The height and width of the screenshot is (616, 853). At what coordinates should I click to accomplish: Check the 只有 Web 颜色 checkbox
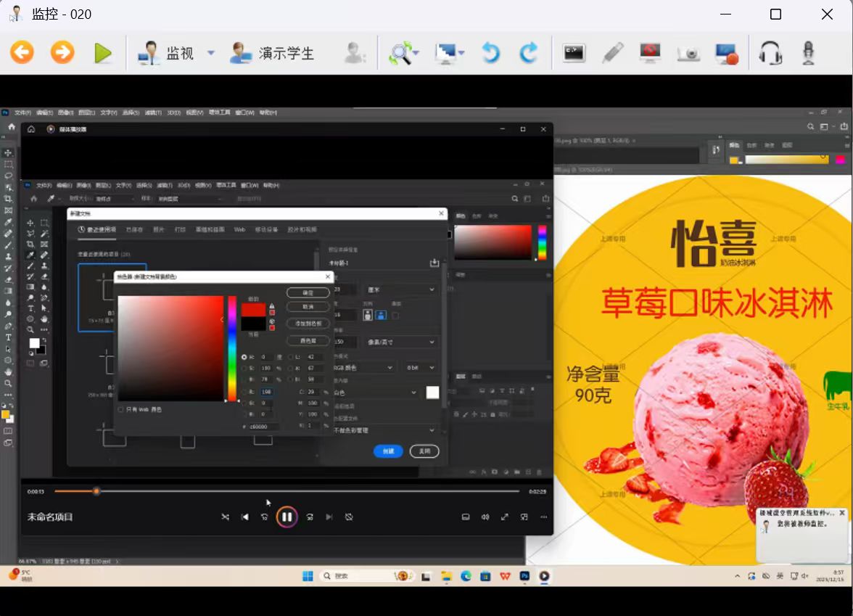pos(121,409)
